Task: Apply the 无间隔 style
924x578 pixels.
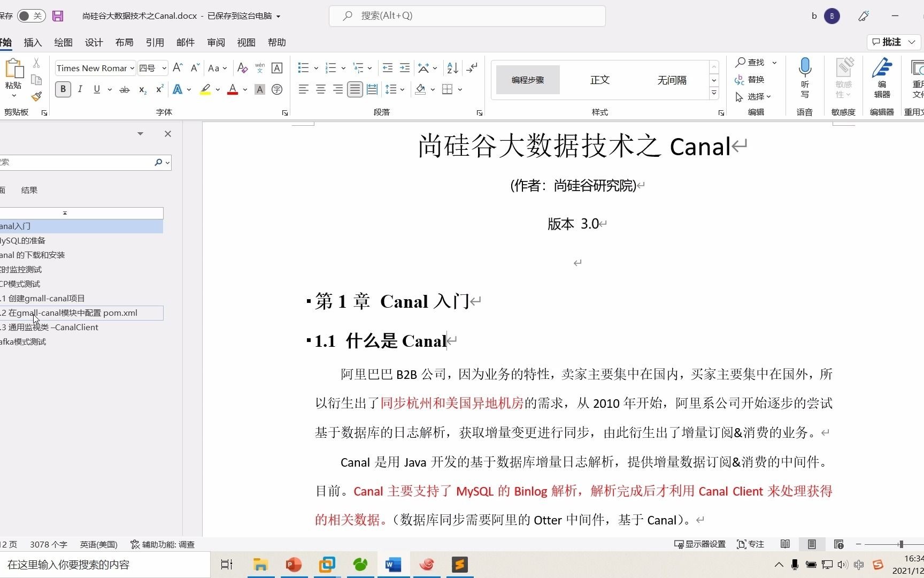Action: pyautogui.click(x=672, y=80)
